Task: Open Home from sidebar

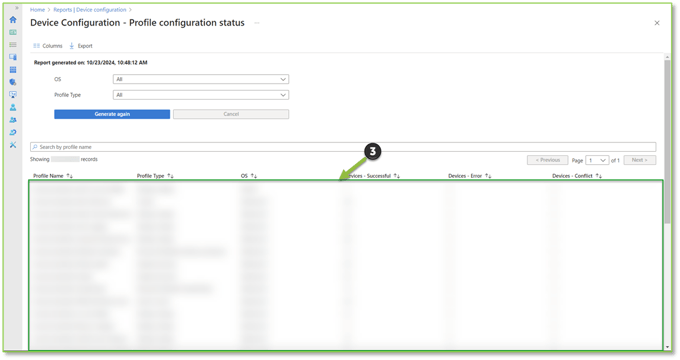Action: point(13,20)
